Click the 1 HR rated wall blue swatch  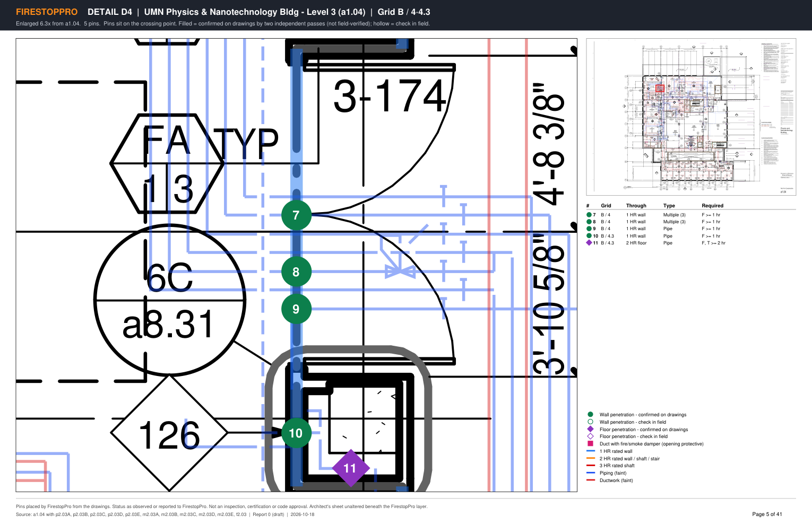(591, 451)
